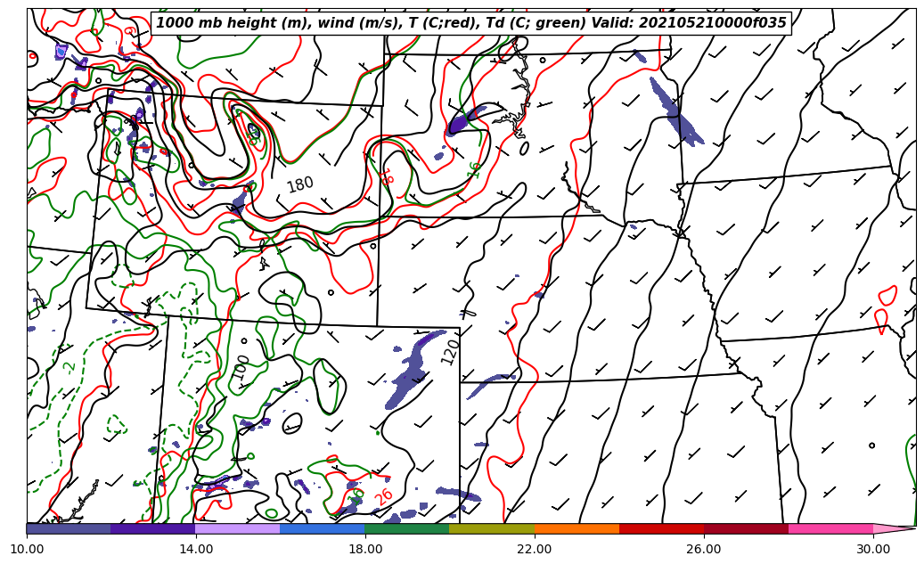Click the 14.00 colorbar tick label
The width and height of the screenshot is (924, 564).
click(x=195, y=550)
